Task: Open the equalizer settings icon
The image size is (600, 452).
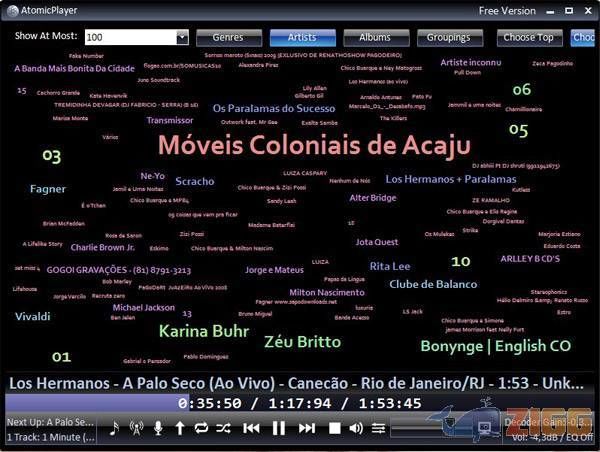Action: (378, 428)
